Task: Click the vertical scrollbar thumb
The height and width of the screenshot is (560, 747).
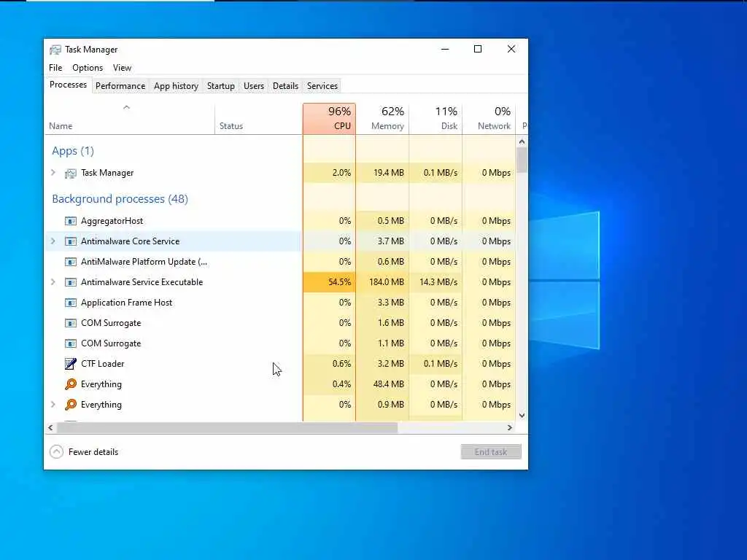Action: [x=522, y=160]
